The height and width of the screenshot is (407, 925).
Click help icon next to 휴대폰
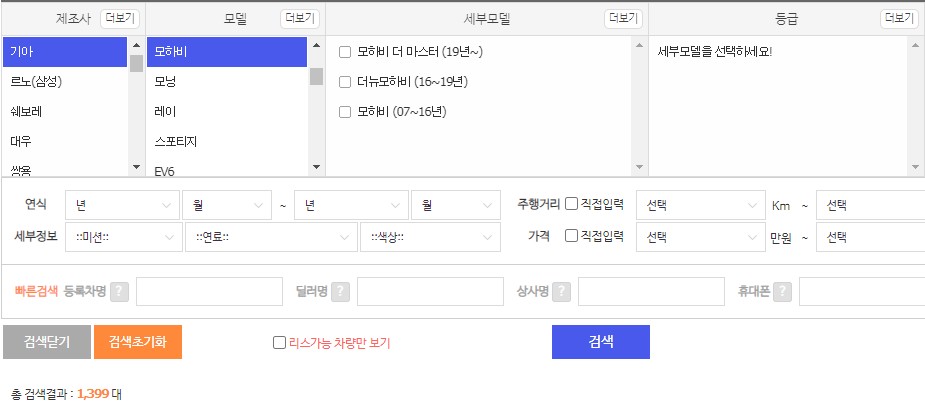pyautogui.click(x=782, y=291)
